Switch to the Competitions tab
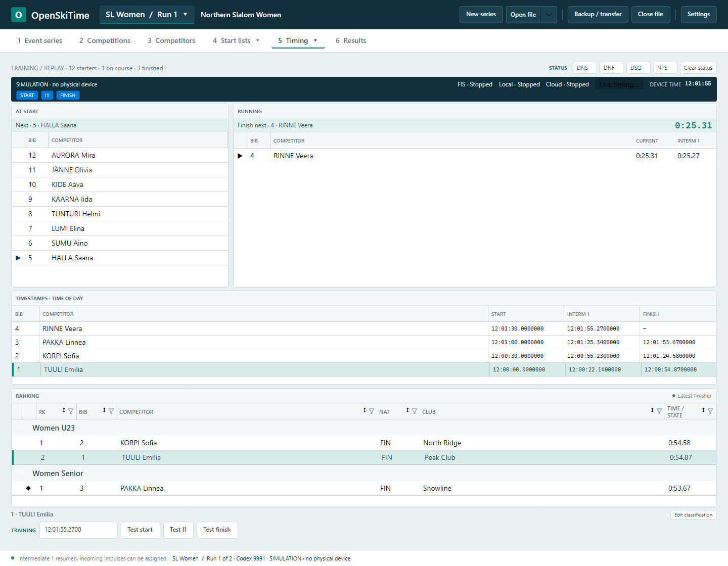This screenshot has width=728, height=566. click(105, 41)
